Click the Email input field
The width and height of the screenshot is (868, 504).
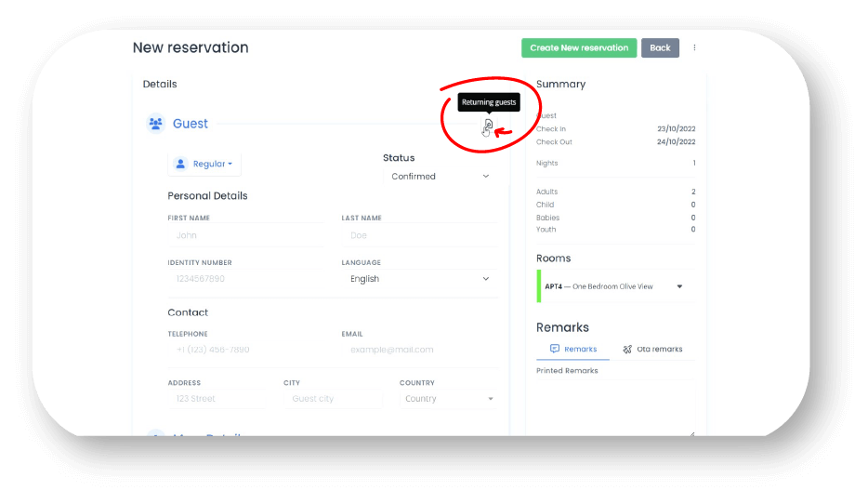[x=420, y=350]
